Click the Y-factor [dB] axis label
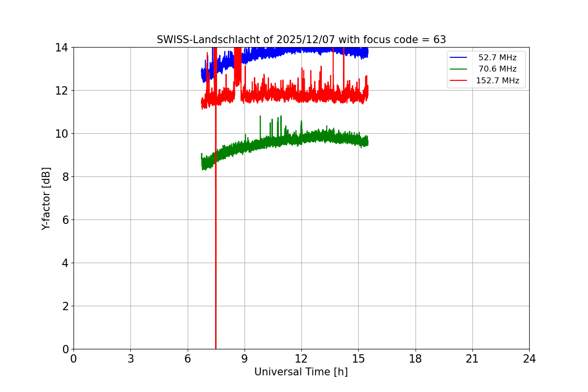Image resolution: width=588 pixels, height=392 pixels. pos(47,198)
